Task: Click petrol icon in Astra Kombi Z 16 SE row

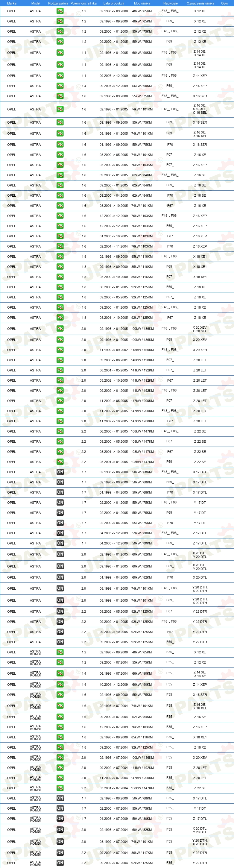Action: click(60, 717)
